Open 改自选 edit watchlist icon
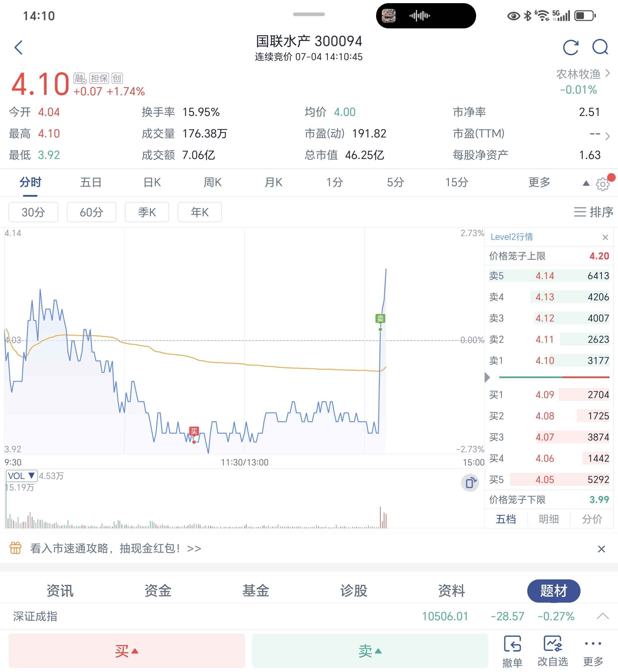Screen dimensions: 618x672 point(553,651)
